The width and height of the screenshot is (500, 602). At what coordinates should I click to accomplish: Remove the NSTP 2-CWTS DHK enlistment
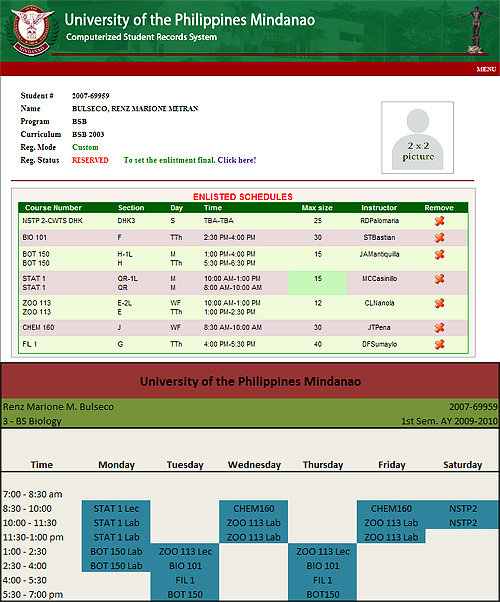click(x=439, y=221)
